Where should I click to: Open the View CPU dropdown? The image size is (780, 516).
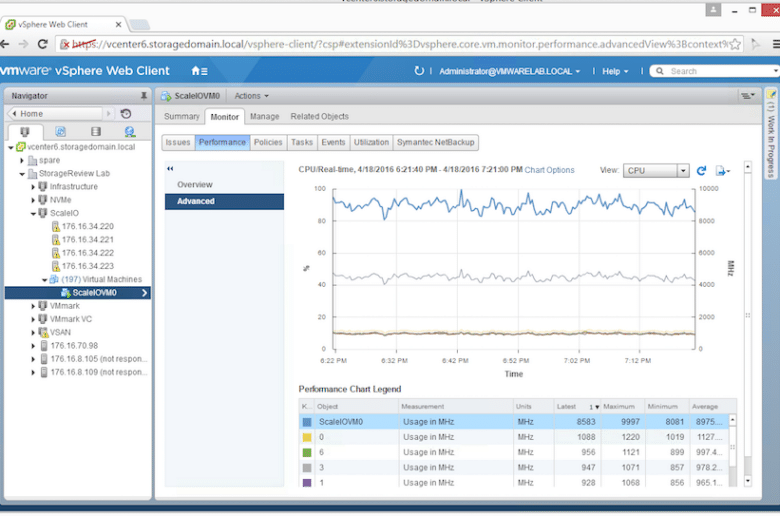coord(656,171)
